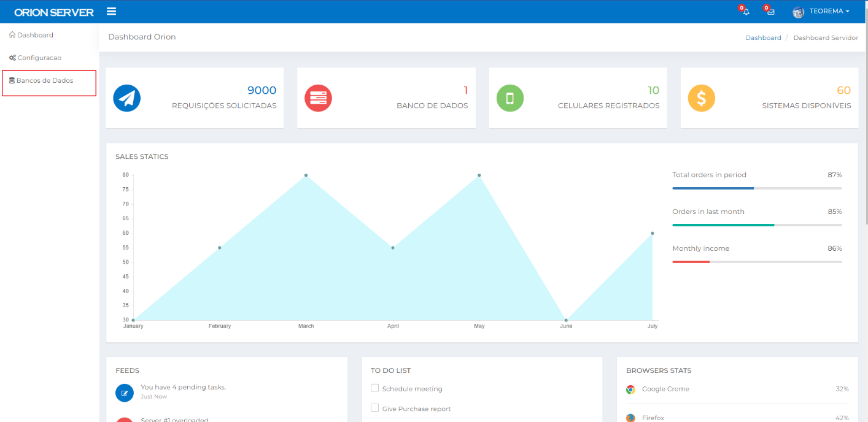Viewport: 868px width, 422px height.
Task: Click the paper plane Requisições icon
Action: (x=127, y=98)
